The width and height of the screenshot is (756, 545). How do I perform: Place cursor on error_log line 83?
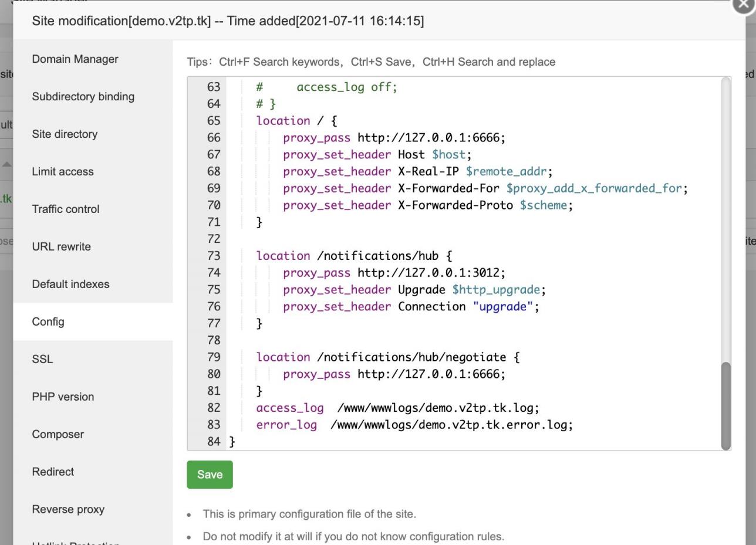click(x=451, y=425)
